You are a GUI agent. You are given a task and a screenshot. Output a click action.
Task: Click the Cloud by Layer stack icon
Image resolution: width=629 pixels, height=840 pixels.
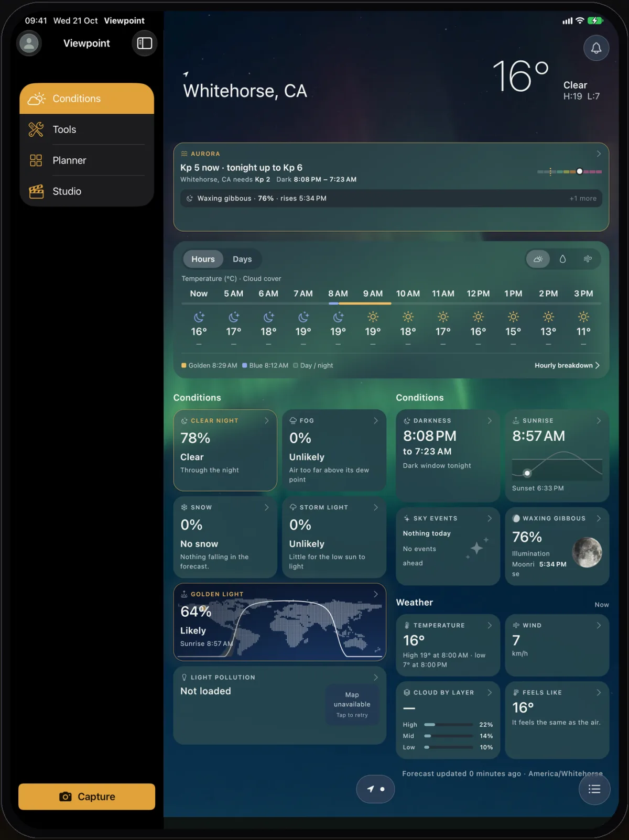(407, 692)
